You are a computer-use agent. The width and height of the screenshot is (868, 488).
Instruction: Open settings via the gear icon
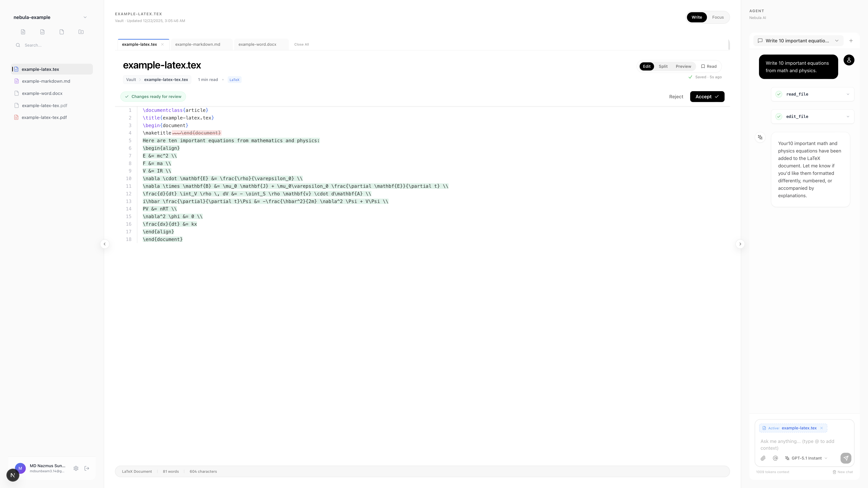[x=76, y=468]
